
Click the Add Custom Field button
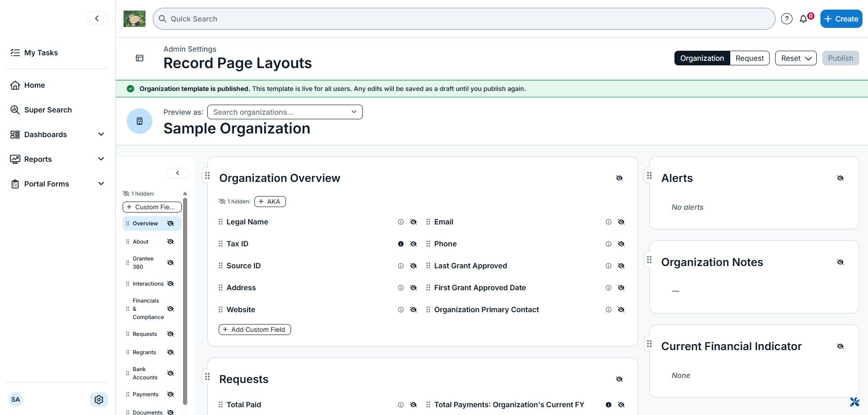pos(255,330)
